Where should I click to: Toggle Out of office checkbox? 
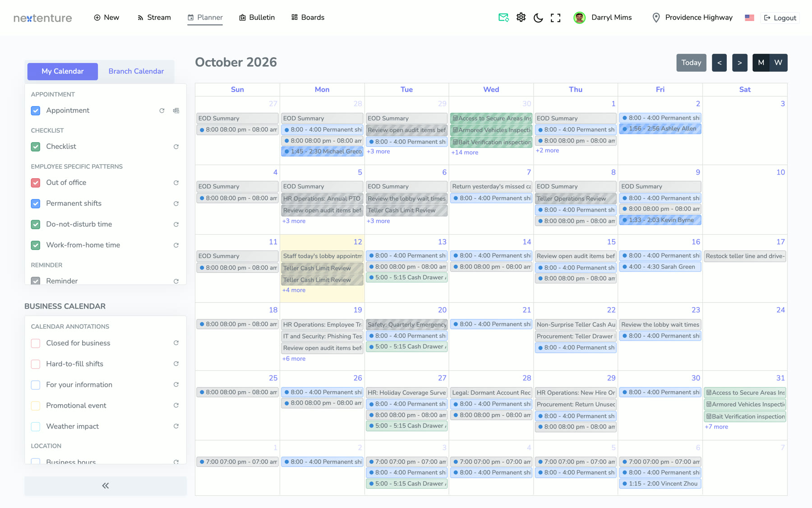36,183
